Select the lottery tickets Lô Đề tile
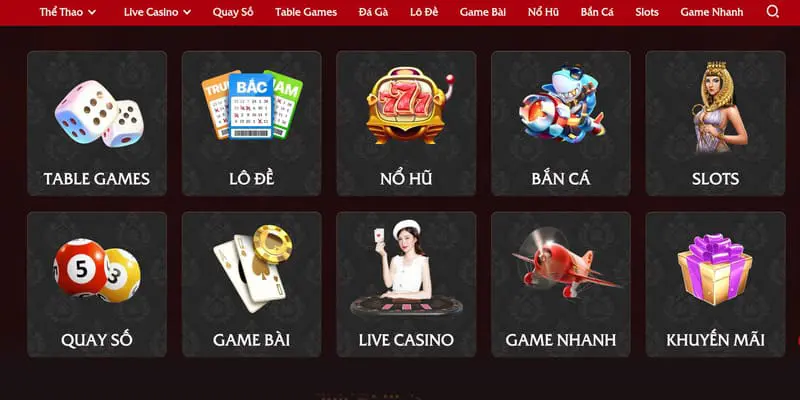This screenshot has width=800, height=400. pyautogui.click(x=252, y=123)
